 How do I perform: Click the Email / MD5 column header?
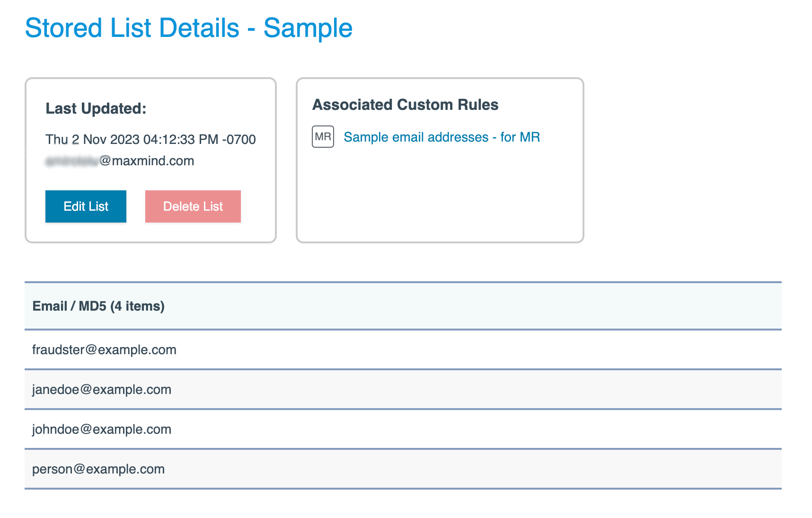pyautogui.click(x=98, y=306)
